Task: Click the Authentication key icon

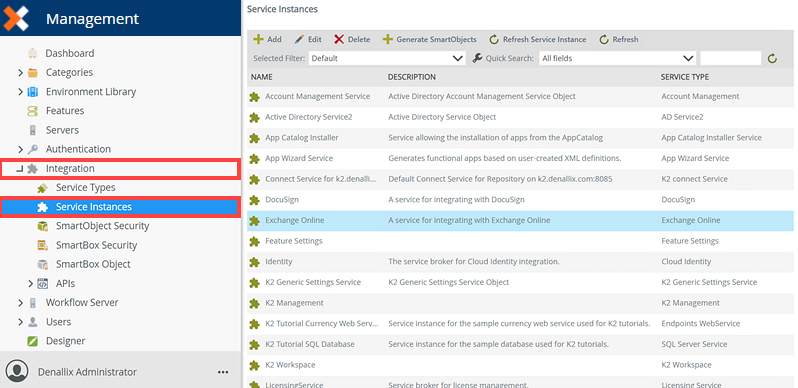Action: [33, 149]
